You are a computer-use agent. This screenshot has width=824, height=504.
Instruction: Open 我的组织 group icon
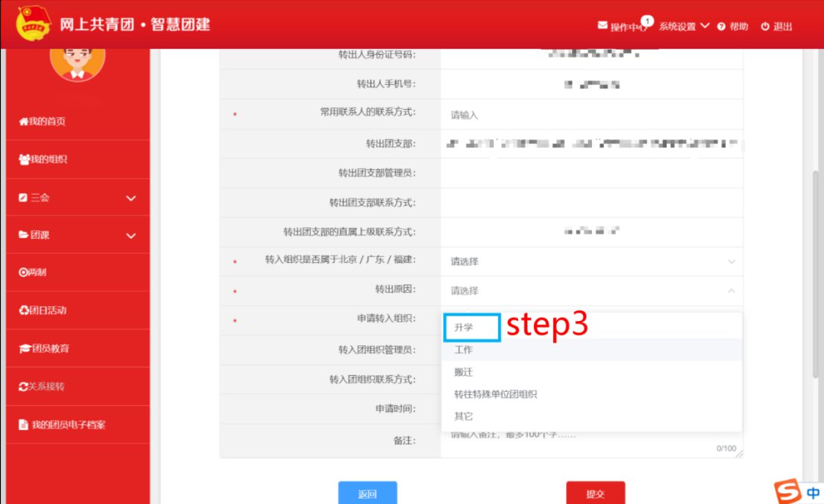[x=24, y=159]
